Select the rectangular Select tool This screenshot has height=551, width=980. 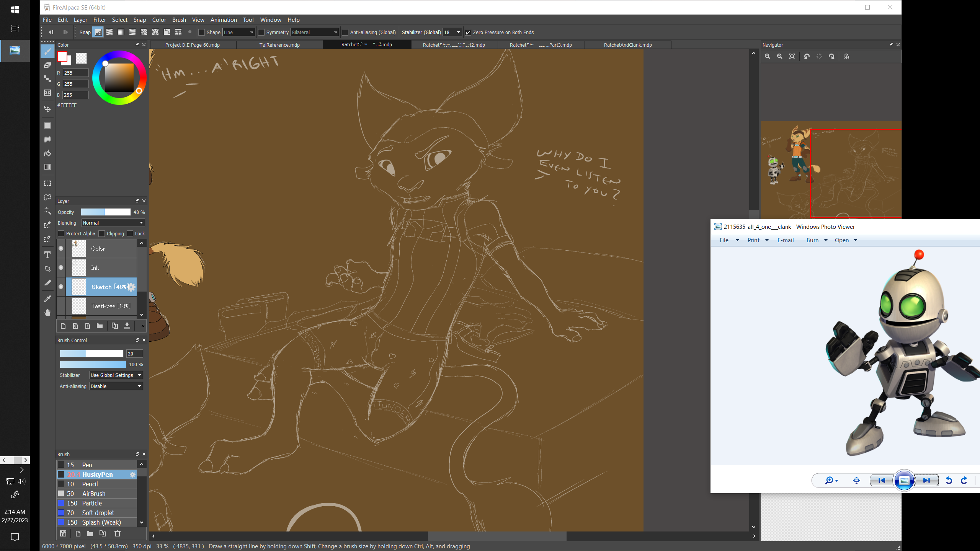click(x=47, y=183)
